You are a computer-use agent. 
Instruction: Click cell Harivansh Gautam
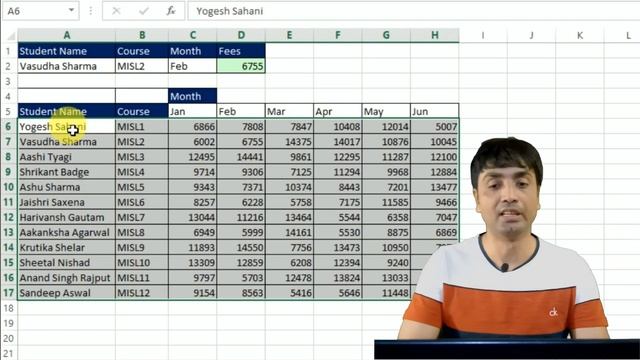click(x=67, y=217)
